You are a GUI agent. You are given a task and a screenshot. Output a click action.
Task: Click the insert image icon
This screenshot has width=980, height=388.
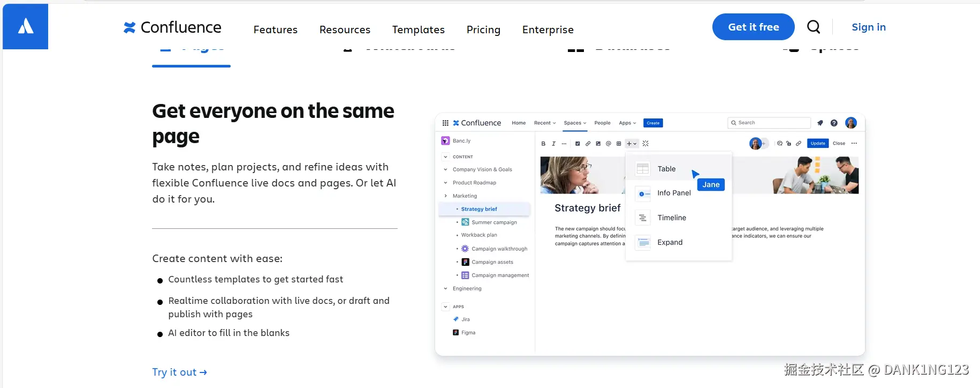(x=598, y=144)
